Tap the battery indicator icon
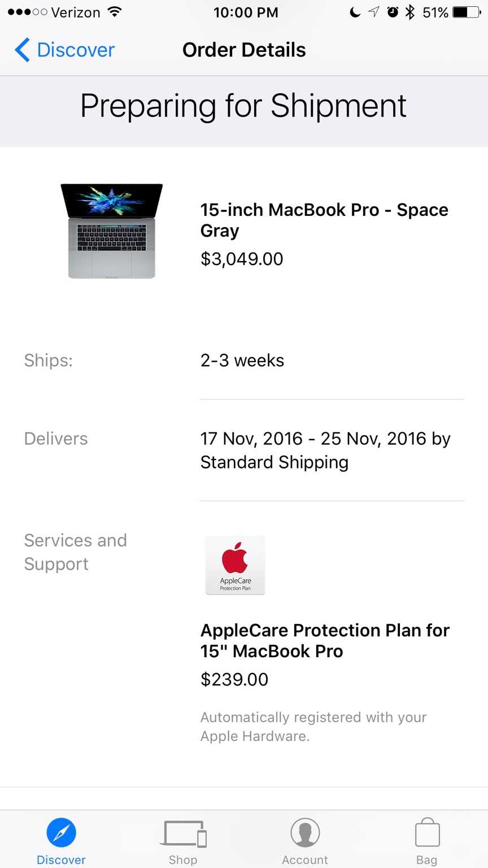 tap(467, 12)
